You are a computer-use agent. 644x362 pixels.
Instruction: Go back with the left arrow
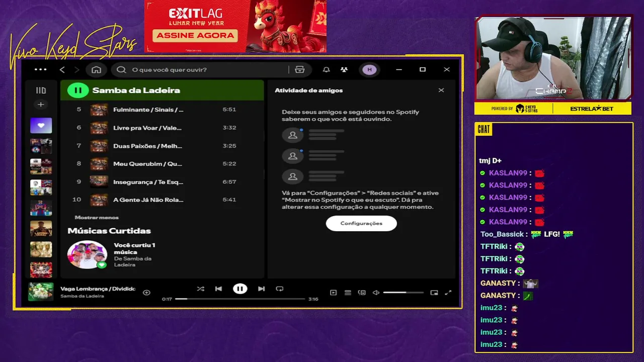click(x=62, y=69)
